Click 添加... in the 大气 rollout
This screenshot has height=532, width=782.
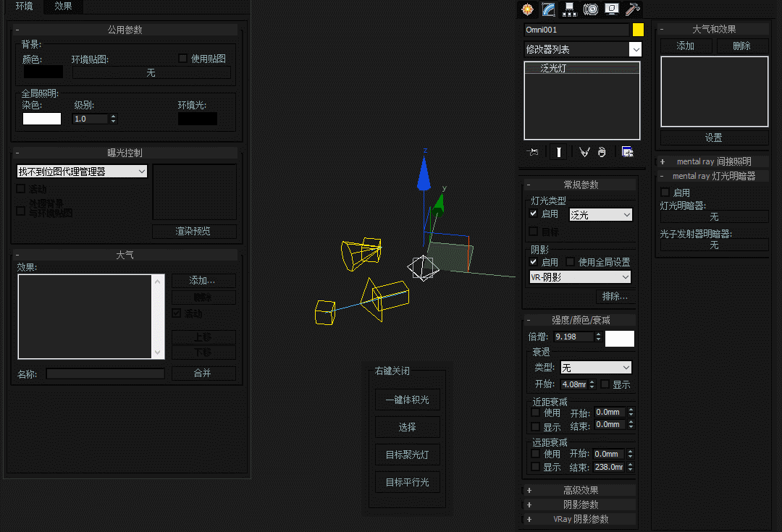tap(203, 280)
